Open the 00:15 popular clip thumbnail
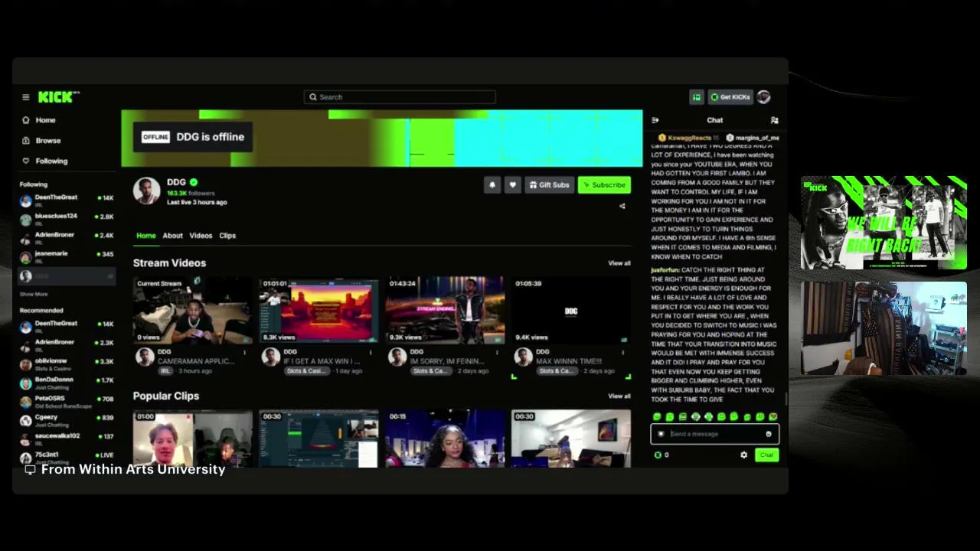The image size is (980, 551). click(x=445, y=439)
